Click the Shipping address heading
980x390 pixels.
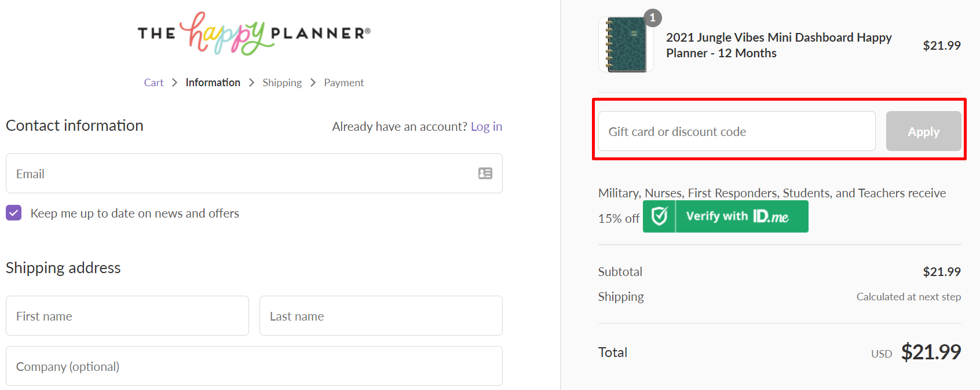(x=63, y=268)
